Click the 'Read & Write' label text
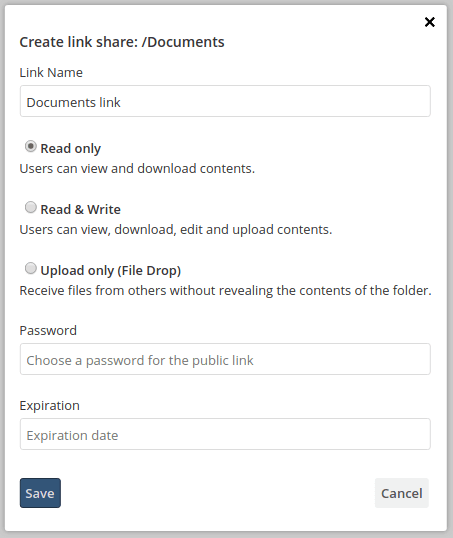 [x=81, y=209]
